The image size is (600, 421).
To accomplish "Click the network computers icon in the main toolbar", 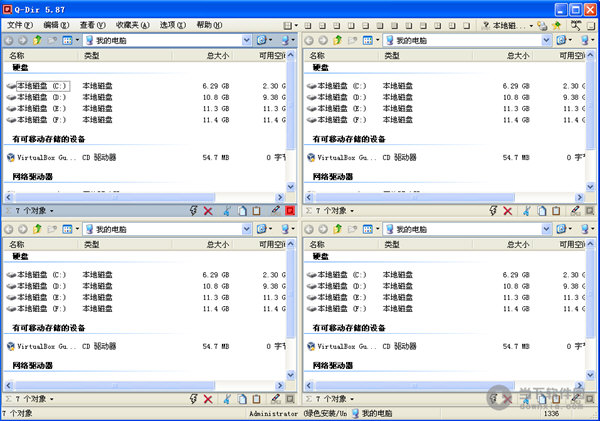I will click(542, 26).
